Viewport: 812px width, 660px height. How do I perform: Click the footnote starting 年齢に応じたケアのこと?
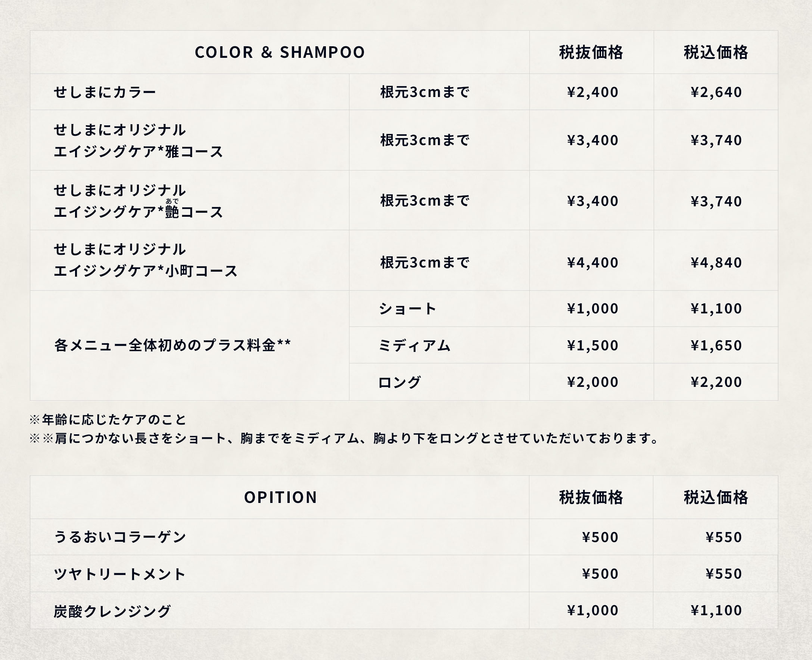108,420
